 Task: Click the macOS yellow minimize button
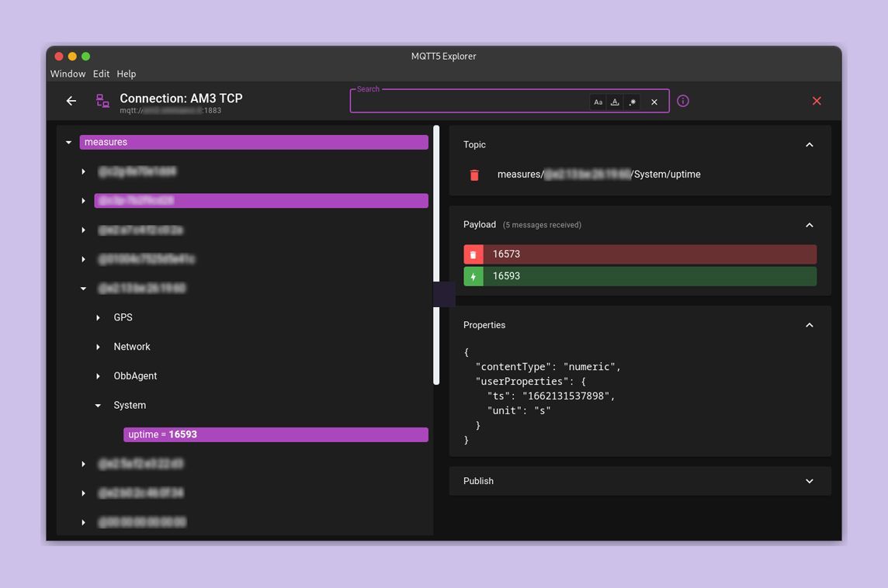point(72,56)
